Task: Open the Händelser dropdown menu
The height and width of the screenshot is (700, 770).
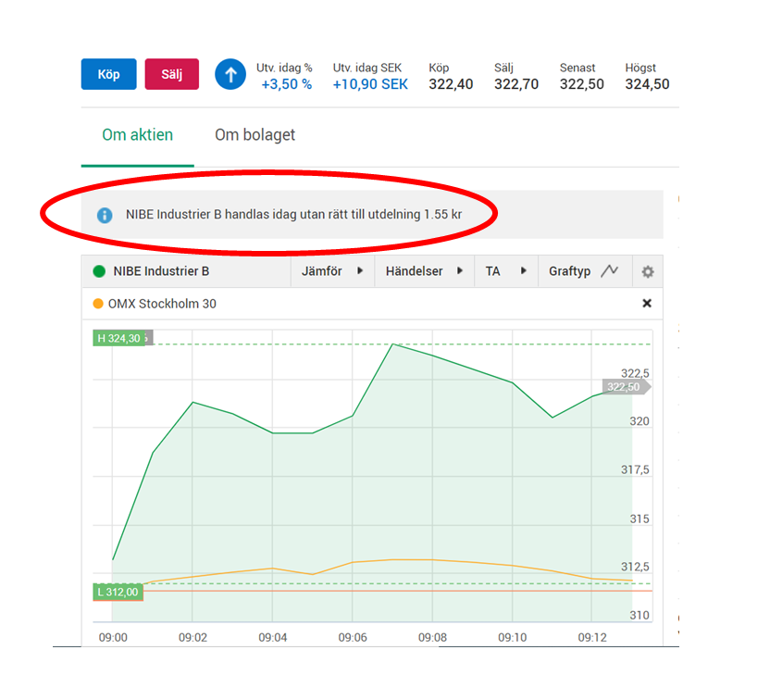Action: pos(423,271)
